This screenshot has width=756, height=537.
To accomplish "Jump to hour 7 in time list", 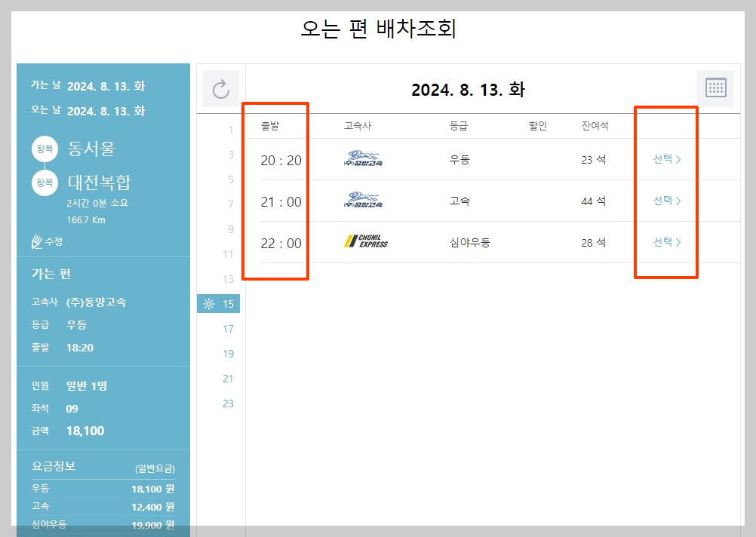I will pos(230,204).
